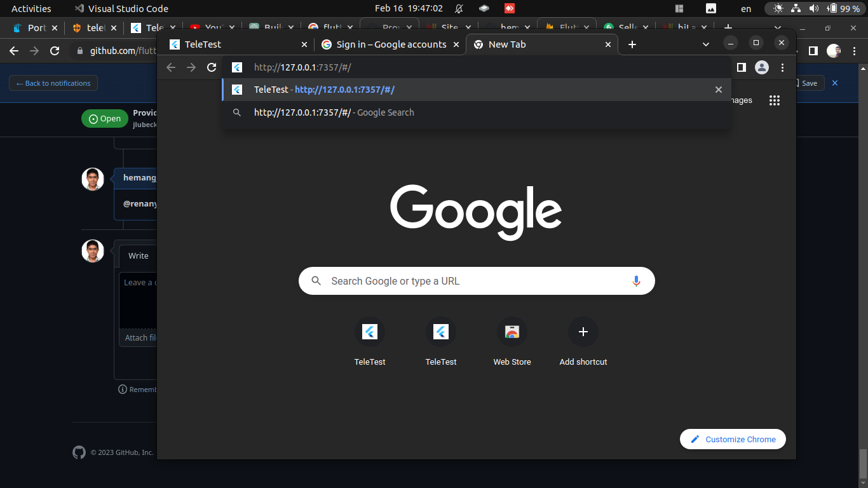Screen dimensions: 868x488
Task: Open the Web Store shortcut
Action: click(512, 331)
